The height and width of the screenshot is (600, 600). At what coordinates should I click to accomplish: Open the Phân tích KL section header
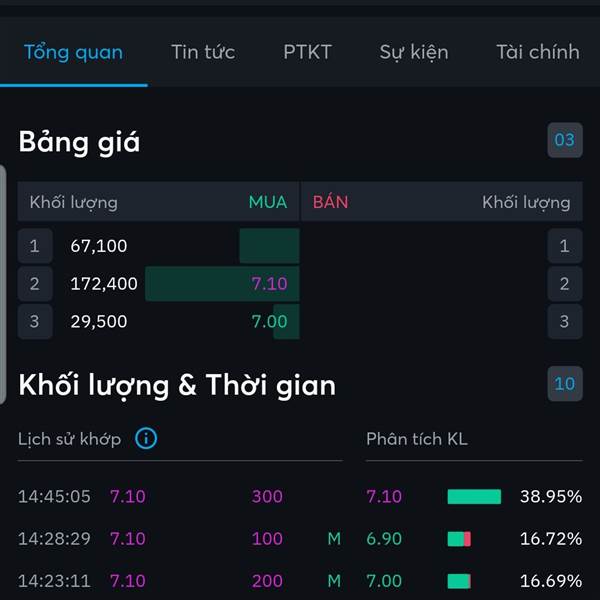417,439
